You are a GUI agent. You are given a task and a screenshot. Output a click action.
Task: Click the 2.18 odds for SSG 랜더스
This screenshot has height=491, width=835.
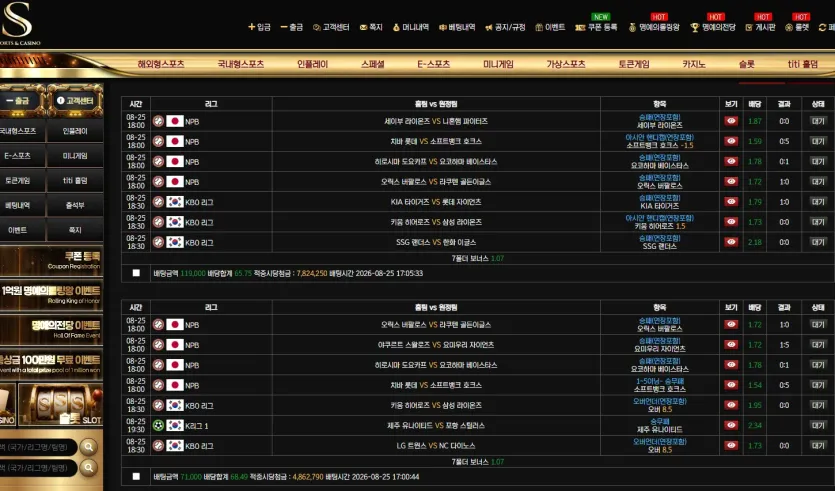point(755,242)
